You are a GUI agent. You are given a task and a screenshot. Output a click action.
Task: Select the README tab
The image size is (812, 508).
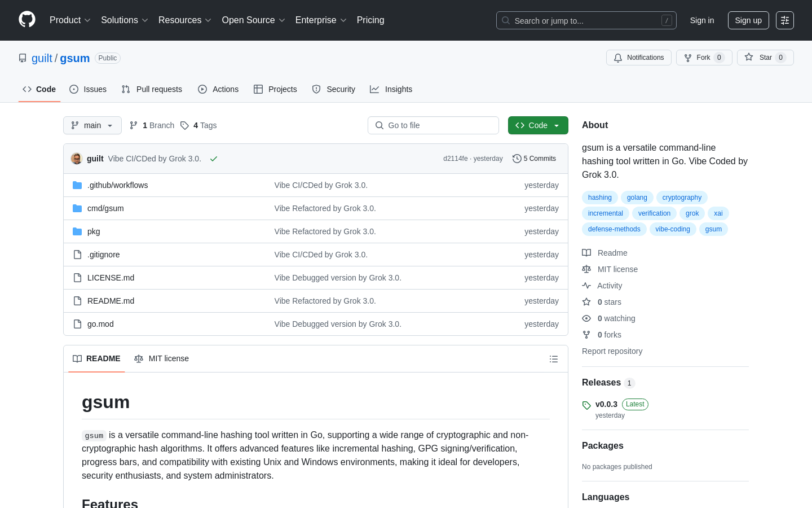coord(96,358)
